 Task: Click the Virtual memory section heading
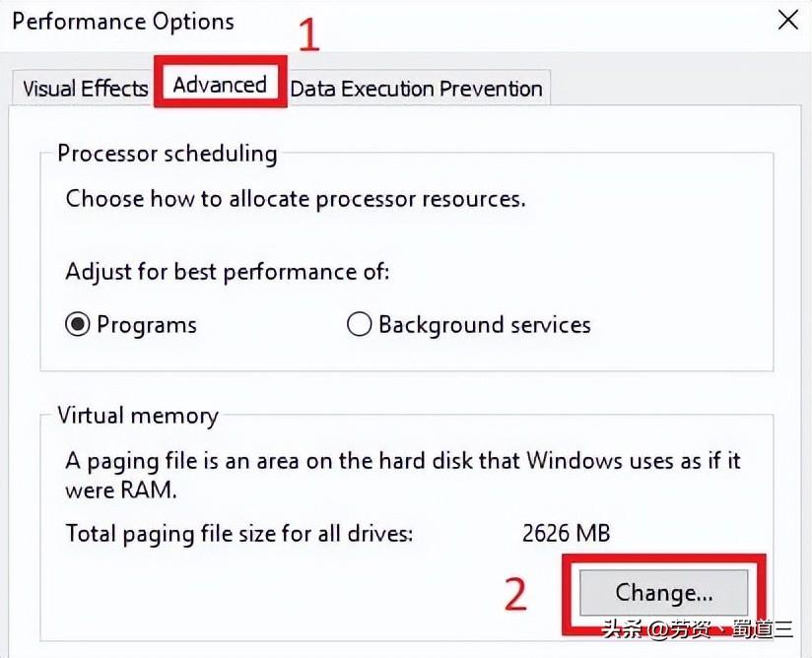[x=137, y=415]
